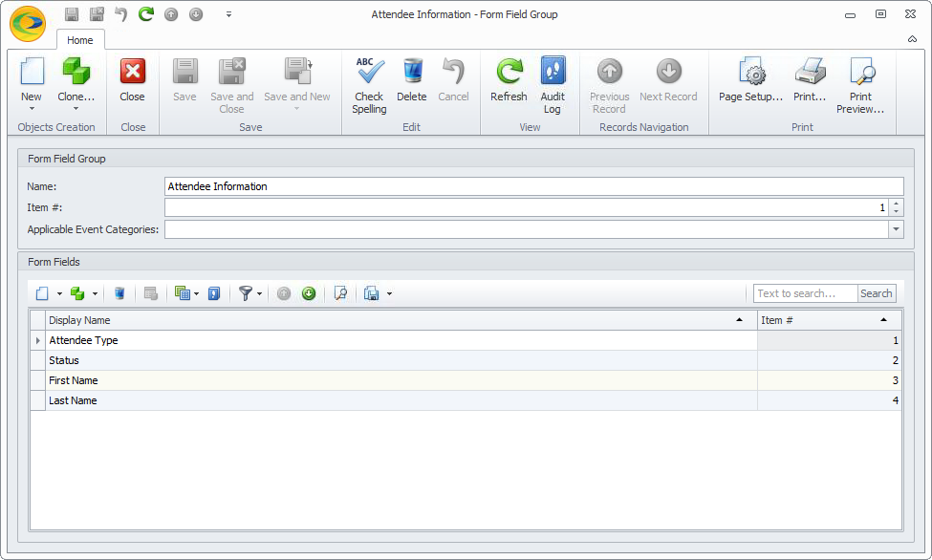
Task: Click the green Refresh ribbon icon
Action: (509, 72)
